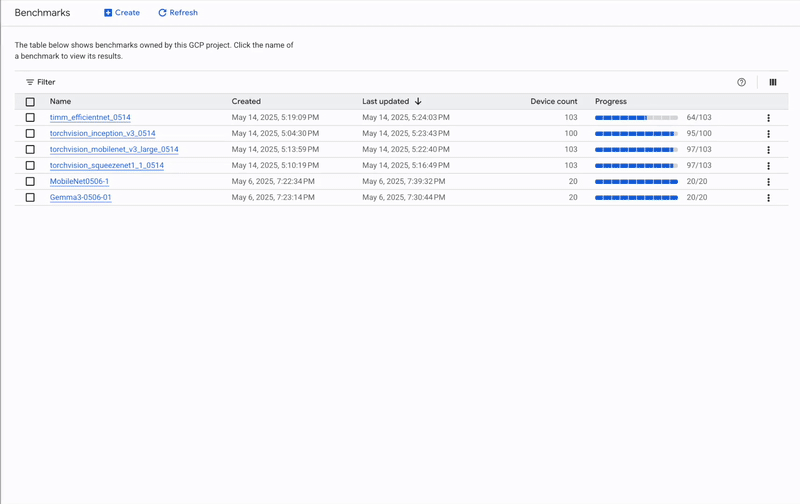Viewport: 800px width, 504px height.
Task: Check the torchvision_inception_v3_0514 row checkbox
Action: pyautogui.click(x=30, y=134)
